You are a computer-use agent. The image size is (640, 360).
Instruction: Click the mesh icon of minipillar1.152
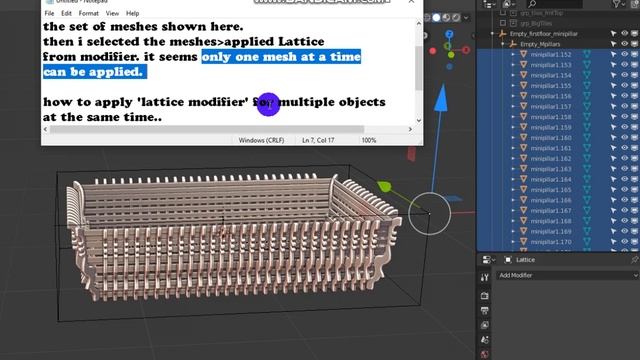524,54
